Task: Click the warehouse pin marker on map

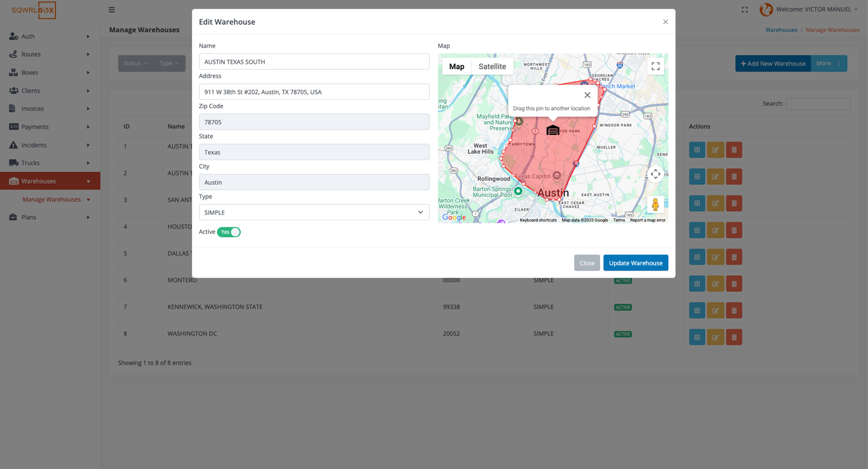Action: tap(553, 130)
